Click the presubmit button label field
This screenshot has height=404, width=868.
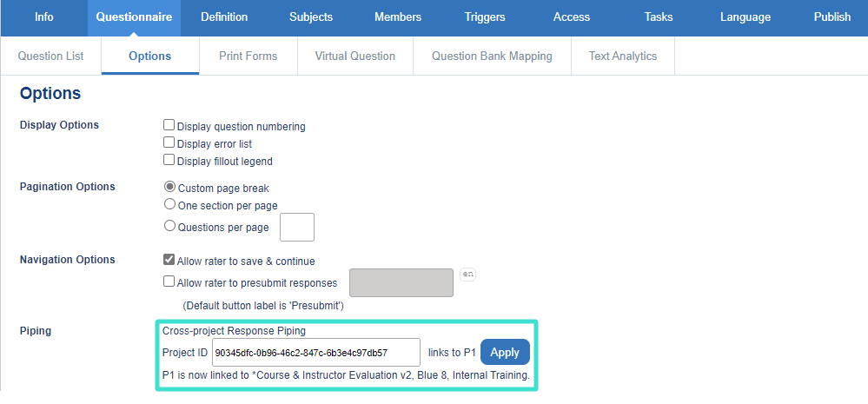401,282
